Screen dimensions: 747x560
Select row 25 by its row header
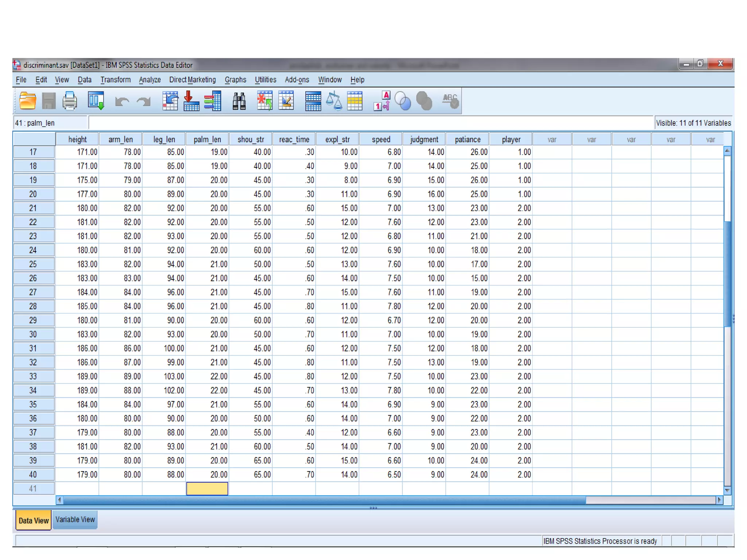33,264
